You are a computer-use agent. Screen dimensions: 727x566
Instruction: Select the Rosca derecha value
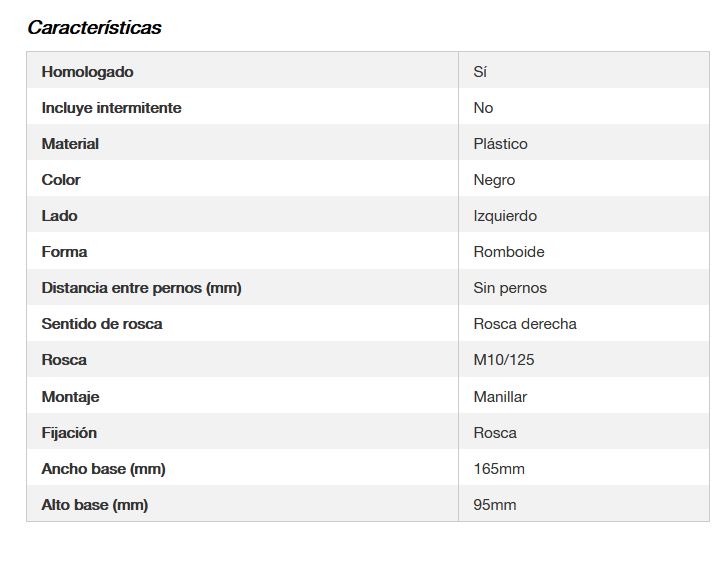point(525,324)
